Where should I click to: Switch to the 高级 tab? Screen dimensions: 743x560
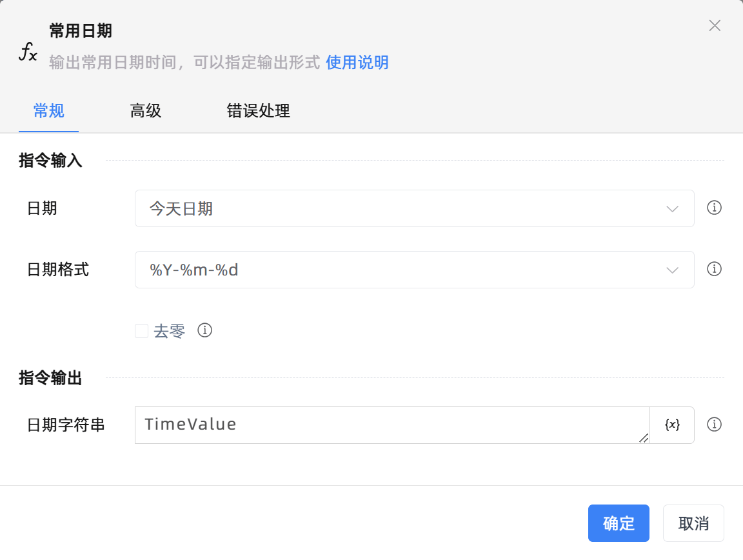(x=145, y=111)
